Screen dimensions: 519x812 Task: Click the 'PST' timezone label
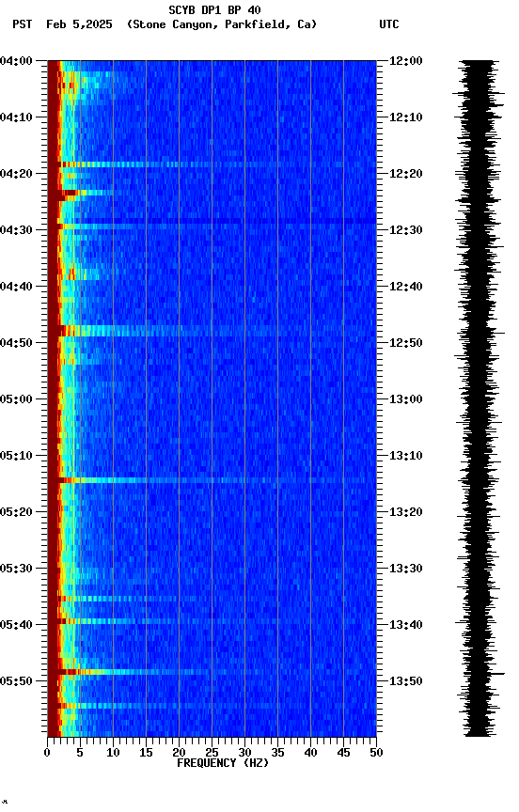coord(23,24)
